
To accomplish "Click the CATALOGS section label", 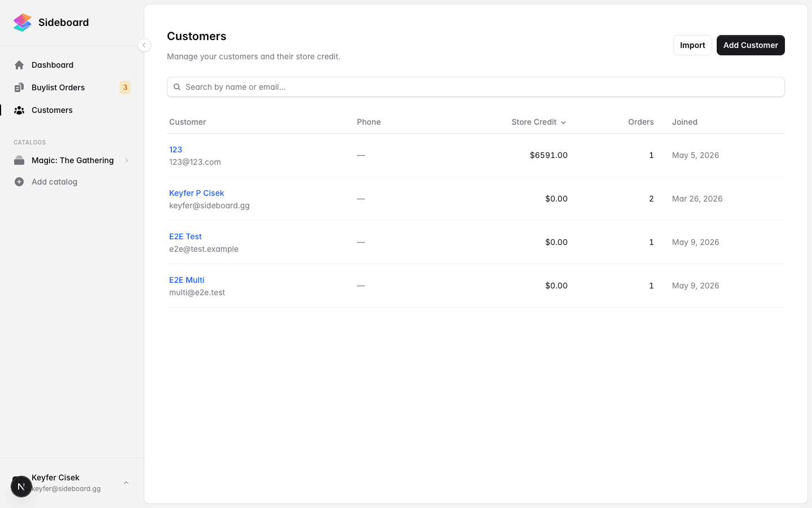I will [29, 142].
